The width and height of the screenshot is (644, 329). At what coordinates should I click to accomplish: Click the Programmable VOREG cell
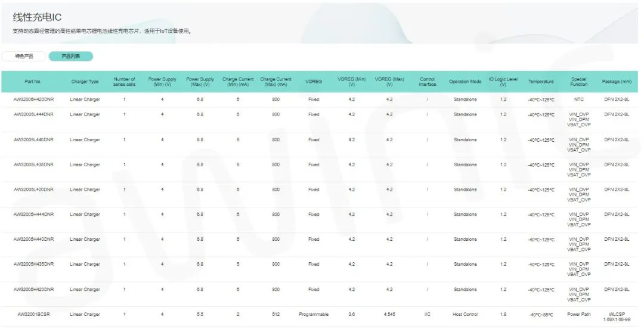[314, 314]
